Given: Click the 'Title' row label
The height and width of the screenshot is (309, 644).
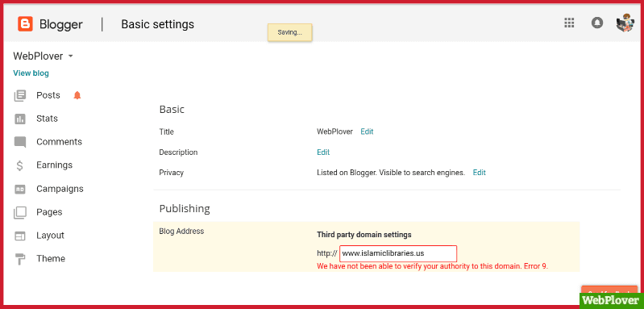Looking at the screenshot, I should pyautogui.click(x=166, y=132).
